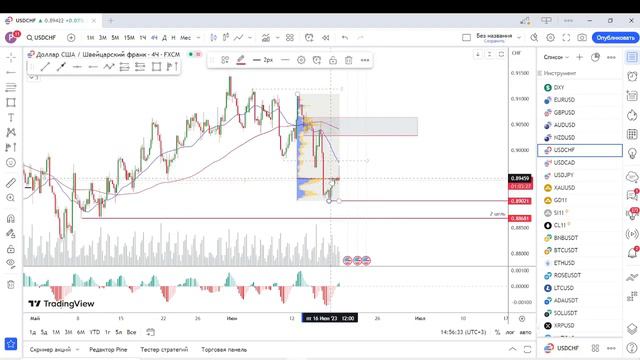Select DXY in the watchlist
The height and width of the screenshot is (360, 640).
(x=580, y=87)
